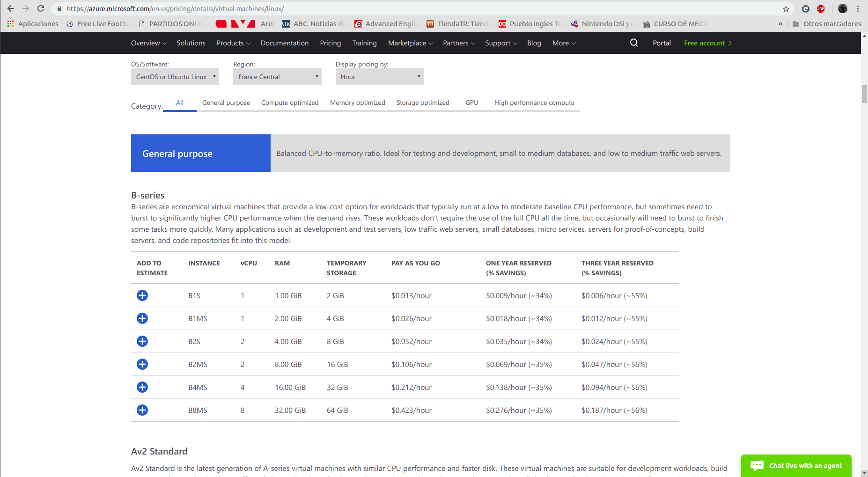Open the Display pricing by Hour dropdown

click(x=380, y=77)
